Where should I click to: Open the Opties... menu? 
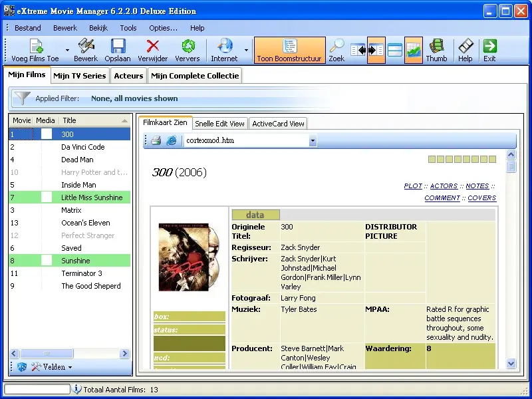point(163,28)
